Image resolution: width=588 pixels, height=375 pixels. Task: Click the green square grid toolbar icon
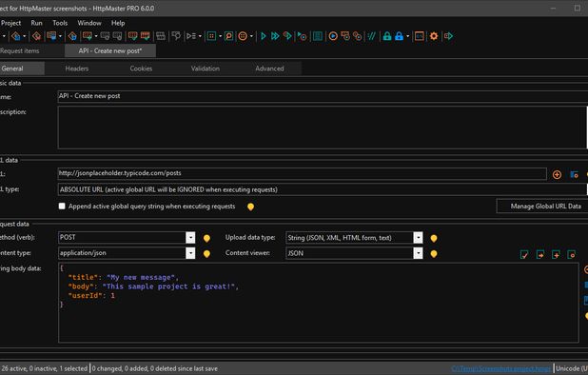click(x=211, y=36)
